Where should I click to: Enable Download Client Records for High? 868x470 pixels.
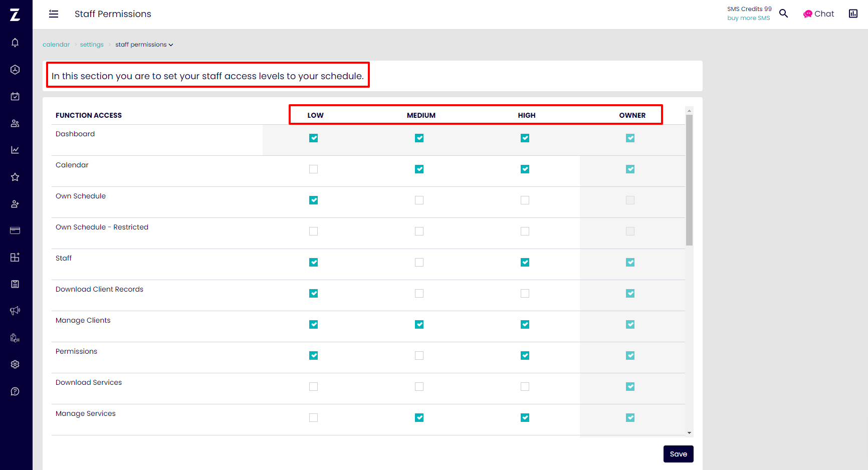(525, 294)
